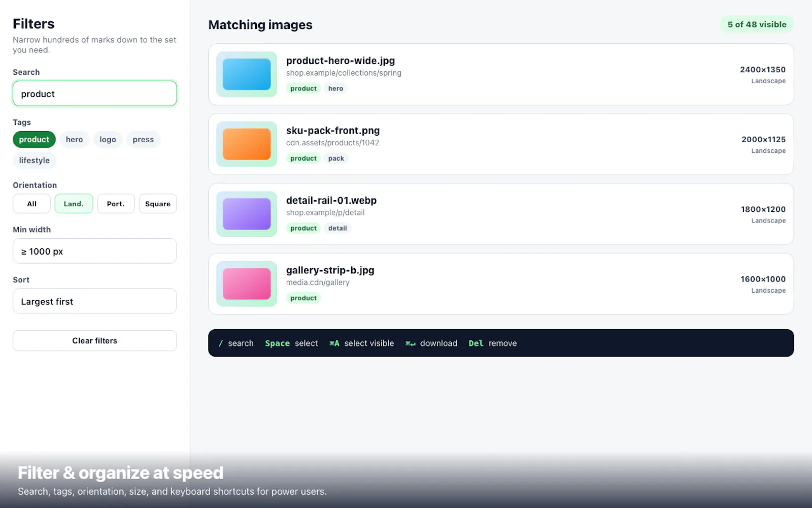Click the file name 'sku-pack-front.png'
This screenshot has height=508, width=812.
(x=333, y=131)
